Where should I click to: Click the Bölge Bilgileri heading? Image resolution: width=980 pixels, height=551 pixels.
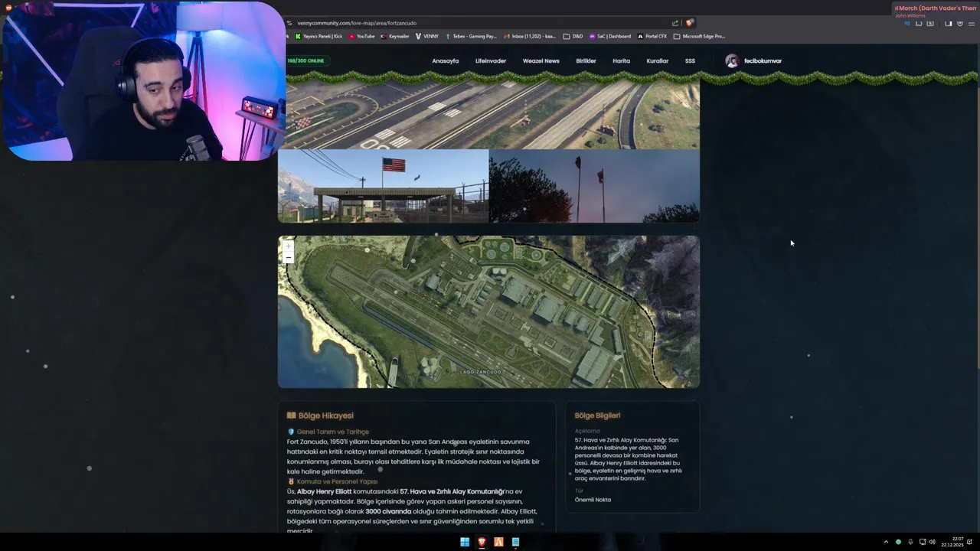tap(597, 416)
